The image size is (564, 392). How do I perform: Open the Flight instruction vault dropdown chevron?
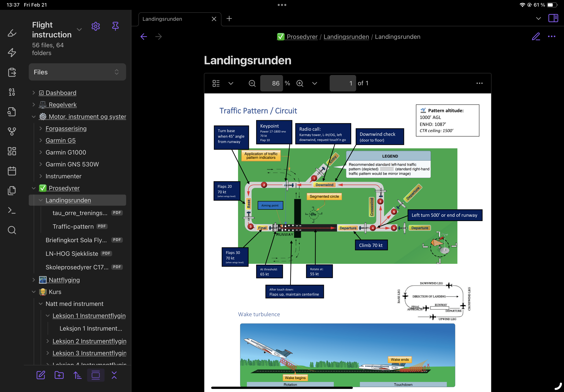[79, 29]
